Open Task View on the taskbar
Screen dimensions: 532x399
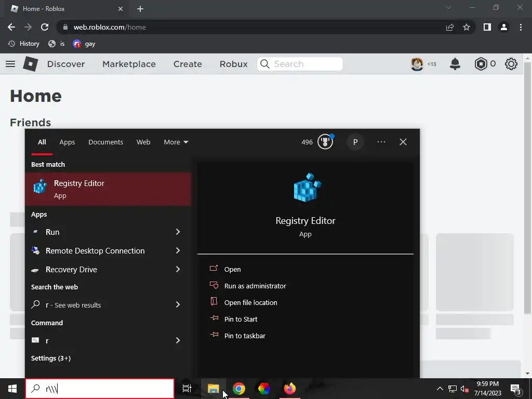187,389
